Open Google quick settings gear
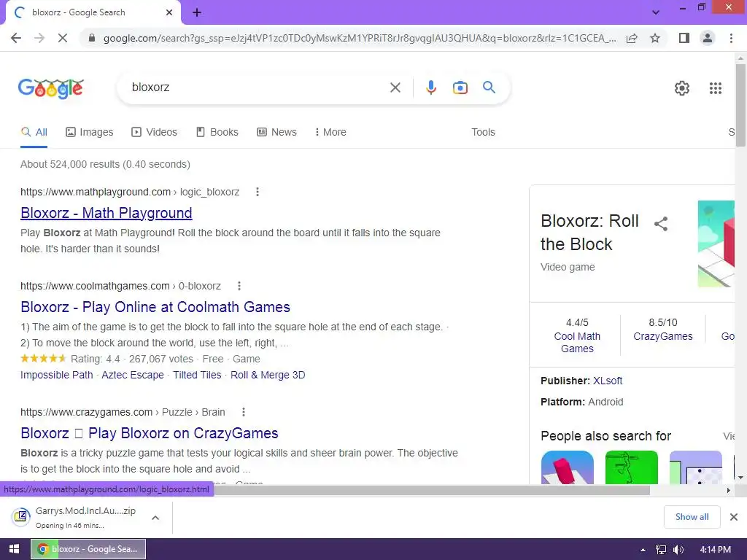 [682, 88]
